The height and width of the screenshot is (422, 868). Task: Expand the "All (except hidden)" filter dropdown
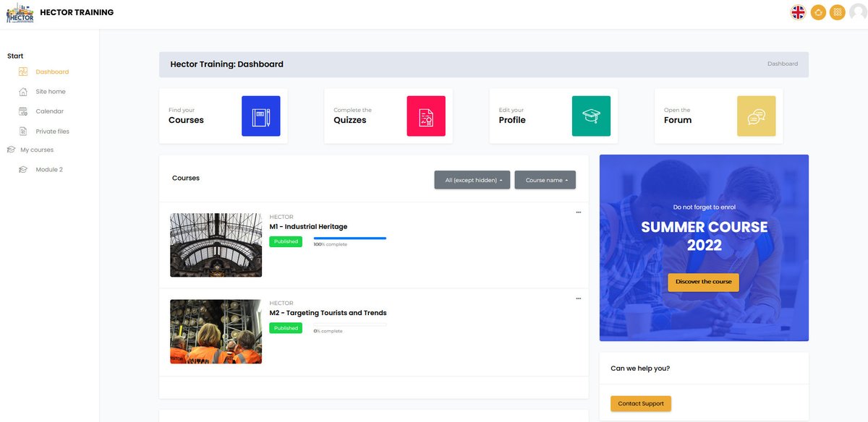472,180
